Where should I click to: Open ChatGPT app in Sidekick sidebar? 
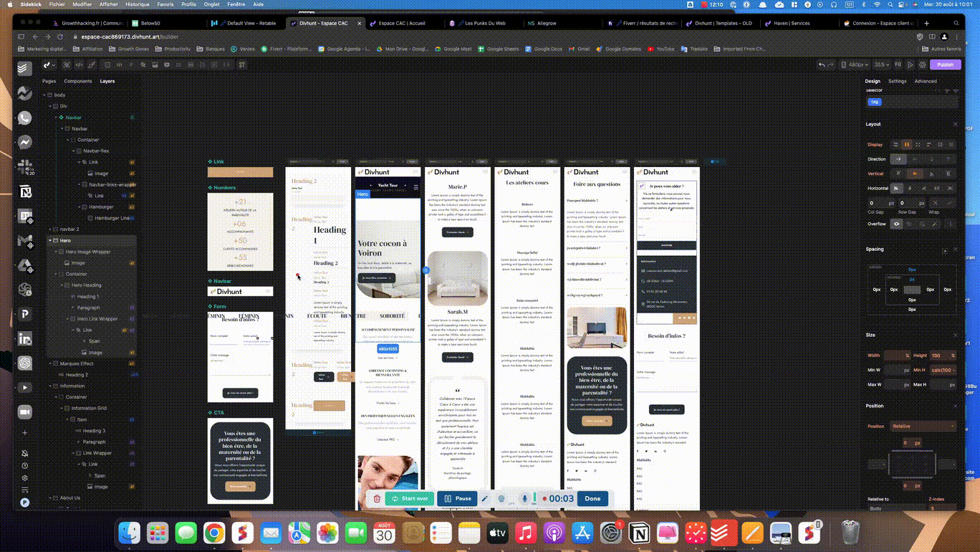pyautogui.click(x=25, y=363)
